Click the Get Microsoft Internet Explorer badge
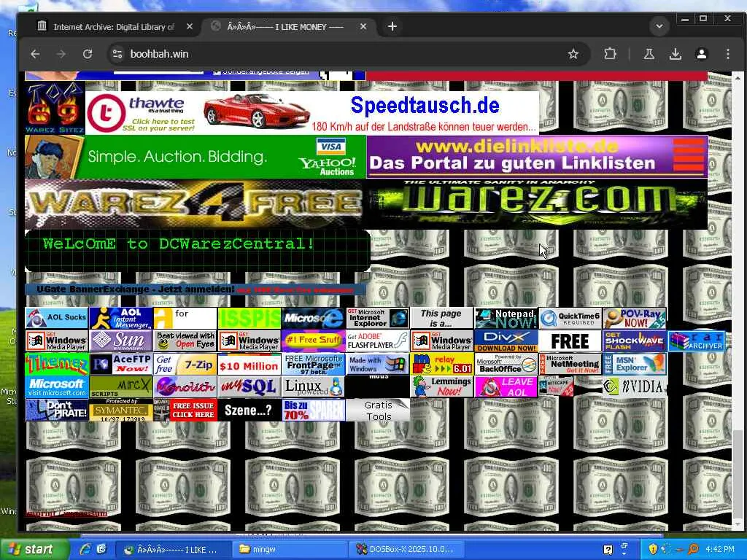 point(377,318)
